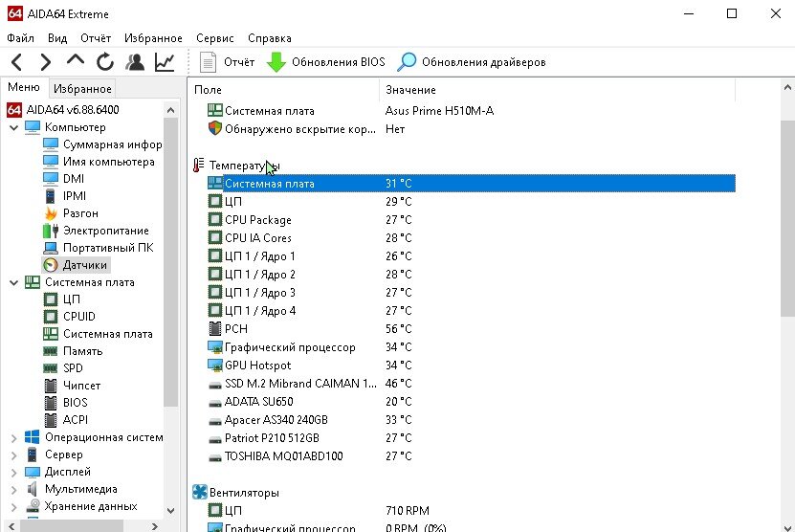795x532 pixels.
Task: Select the CPU IA Cores row
Action: 471,238
